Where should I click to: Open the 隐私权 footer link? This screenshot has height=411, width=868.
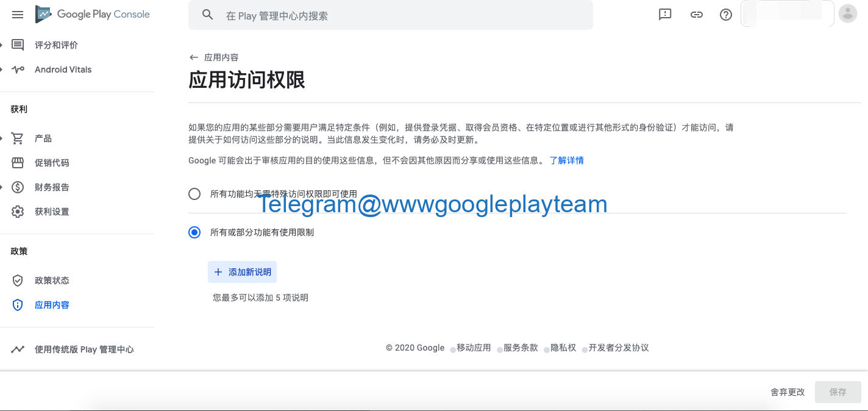[x=563, y=348]
